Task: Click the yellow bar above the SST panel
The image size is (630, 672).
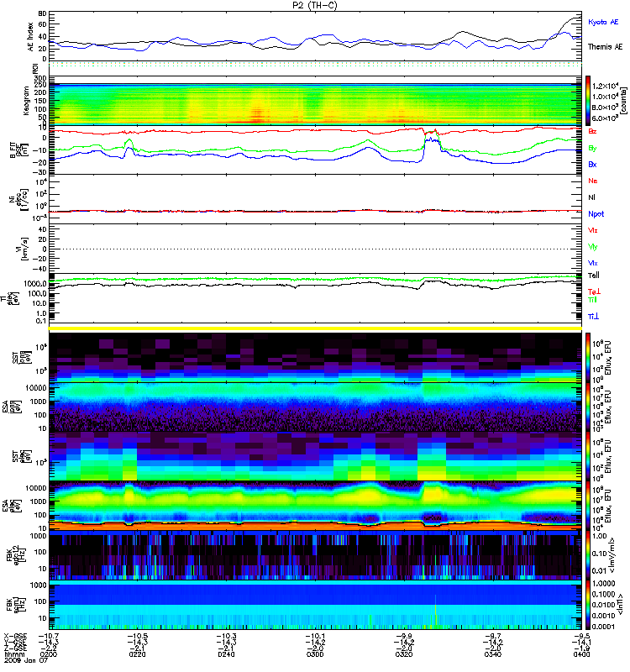Action: pyautogui.click(x=315, y=328)
